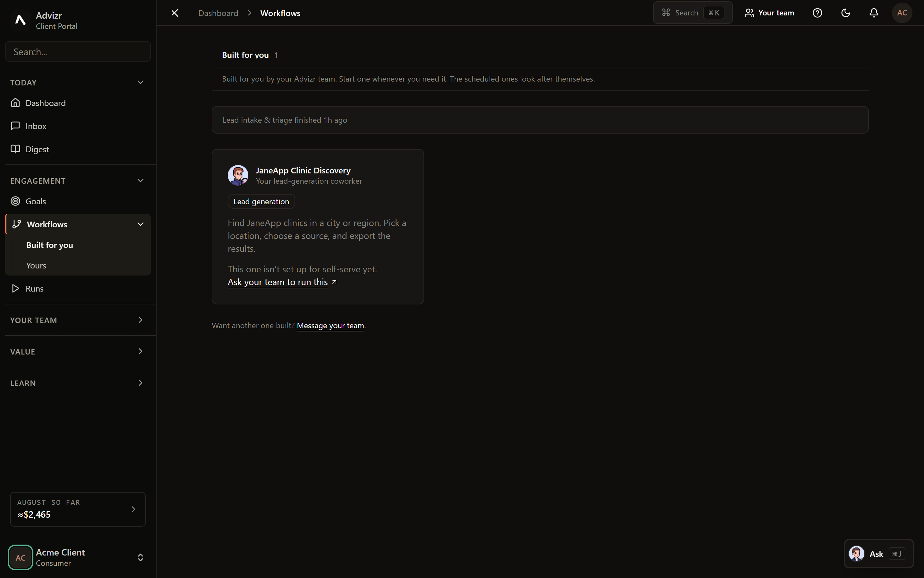The width and height of the screenshot is (924, 578).
Task: Click the Runs play icon
Action: tap(15, 288)
